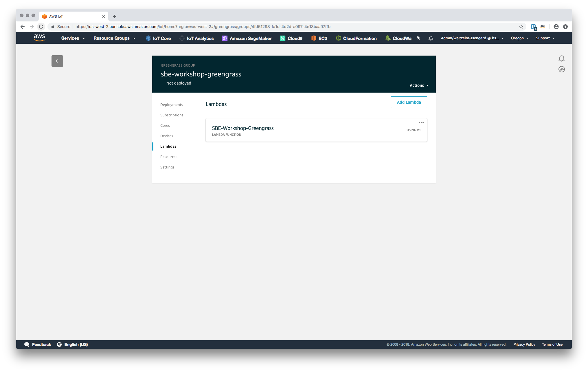Go back using the gray arrow button
The image size is (588, 372).
point(57,61)
